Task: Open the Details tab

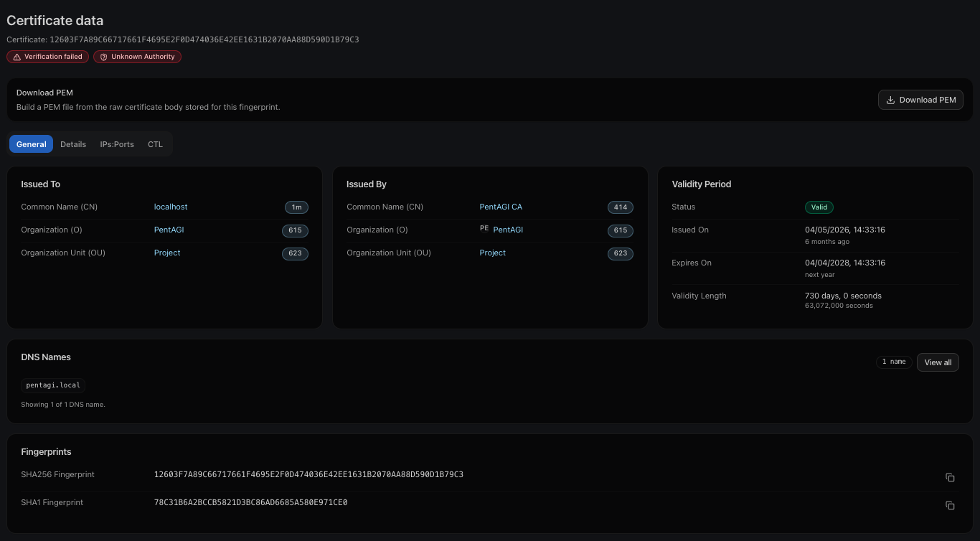Action: [73, 144]
